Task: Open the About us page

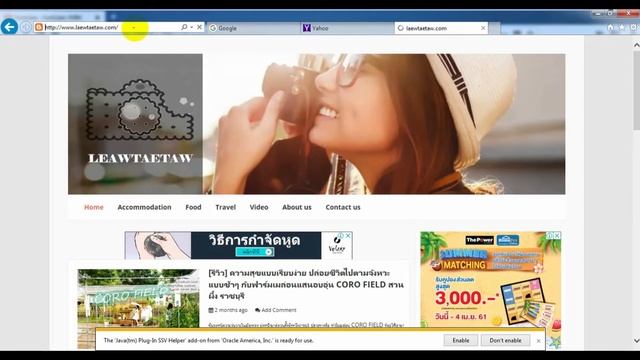Action: click(x=297, y=207)
